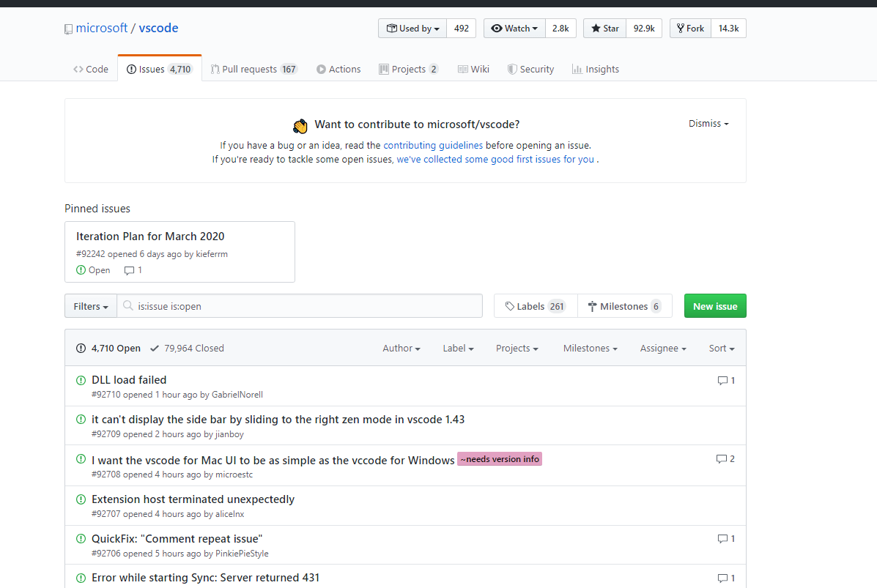Open the Insights tab
This screenshot has height=588, width=877.
coord(596,70)
